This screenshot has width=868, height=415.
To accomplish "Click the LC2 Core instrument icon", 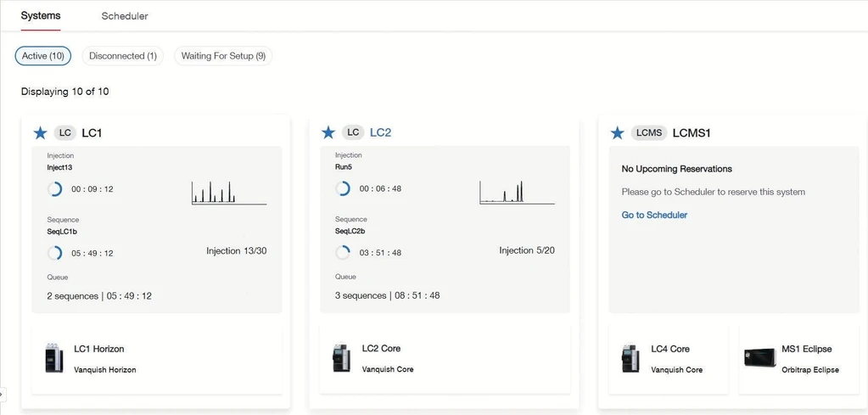I will (x=342, y=358).
